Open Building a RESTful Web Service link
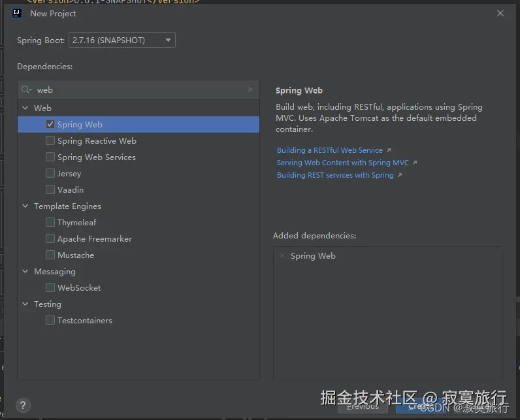 coord(330,150)
